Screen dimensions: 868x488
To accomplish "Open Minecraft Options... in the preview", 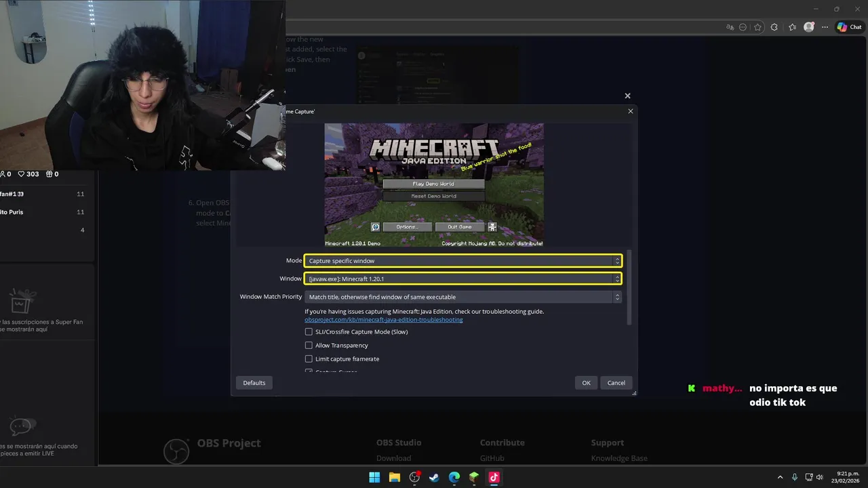I will click(x=407, y=227).
